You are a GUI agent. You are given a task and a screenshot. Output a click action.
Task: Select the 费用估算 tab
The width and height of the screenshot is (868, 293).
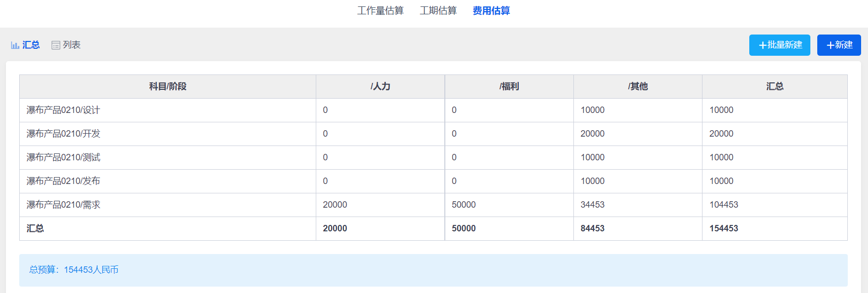(x=491, y=11)
